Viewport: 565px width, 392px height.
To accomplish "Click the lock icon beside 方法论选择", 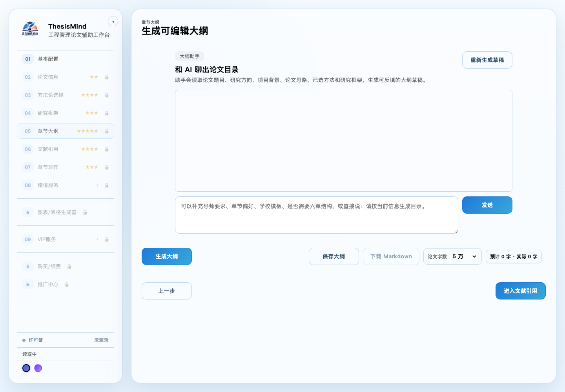I will pyautogui.click(x=107, y=95).
